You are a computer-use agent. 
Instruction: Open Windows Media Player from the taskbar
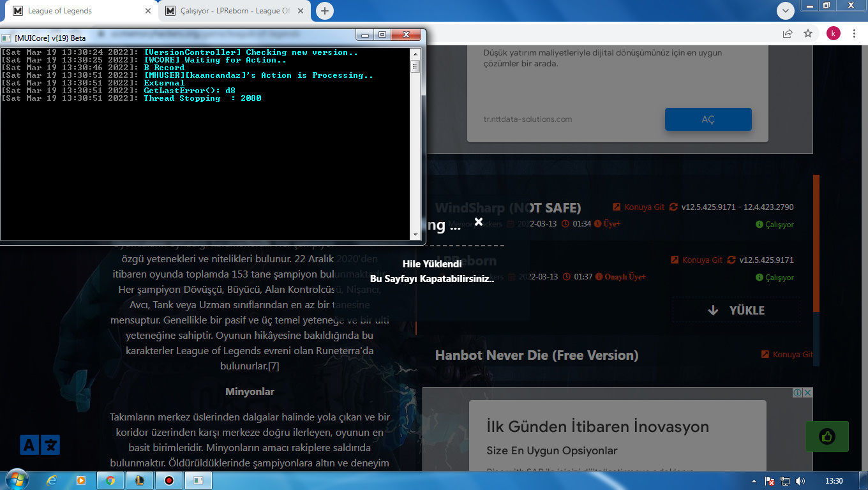tap(81, 480)
